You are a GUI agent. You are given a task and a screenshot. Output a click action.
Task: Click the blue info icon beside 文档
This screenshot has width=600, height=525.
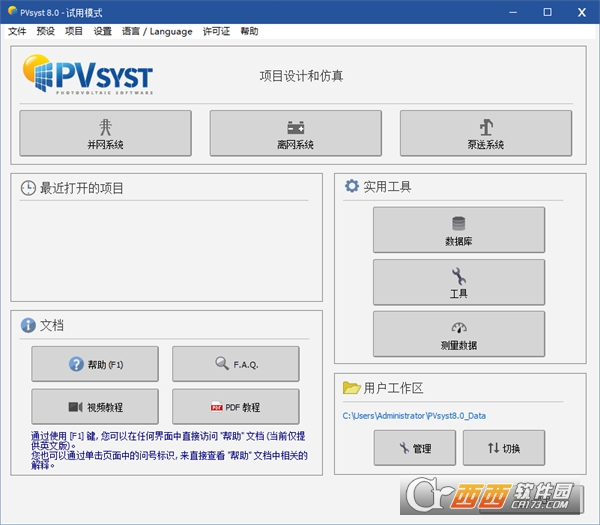pos(28,325)
